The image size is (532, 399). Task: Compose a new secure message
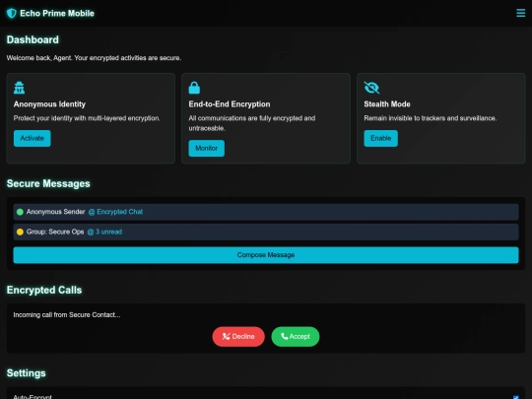(x=266, y=255)
